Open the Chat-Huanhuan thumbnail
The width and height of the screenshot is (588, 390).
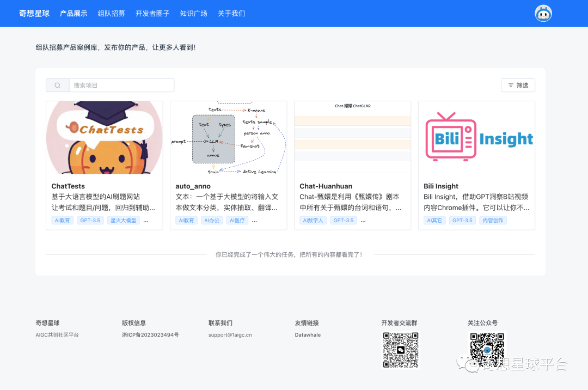[352, 137]
